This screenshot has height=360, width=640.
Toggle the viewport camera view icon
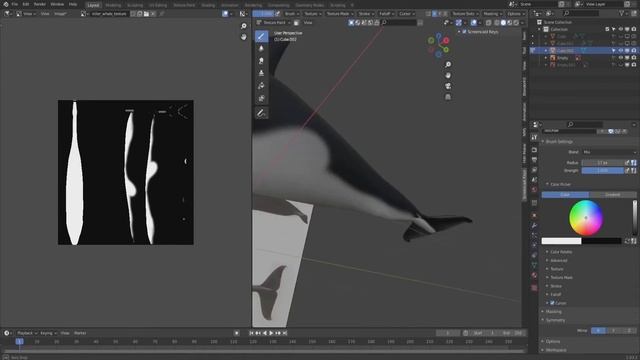[448, 86]
